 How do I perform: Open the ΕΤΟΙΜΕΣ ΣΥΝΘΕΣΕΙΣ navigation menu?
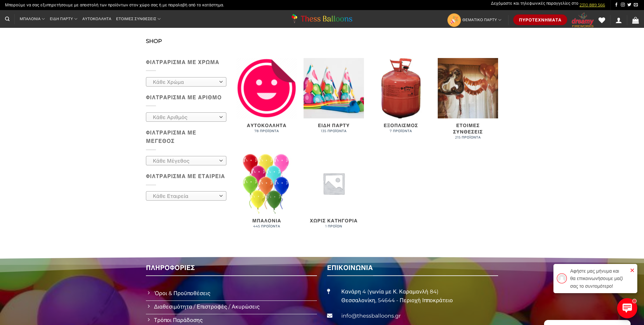pos(138,19)
